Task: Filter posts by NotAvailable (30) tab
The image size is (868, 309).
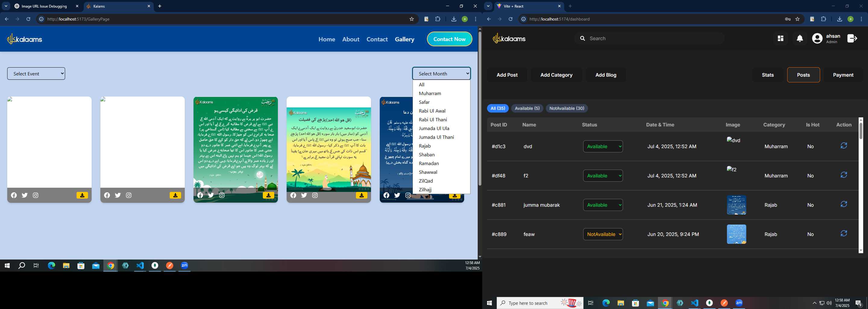Action: [x=567, y=108]
